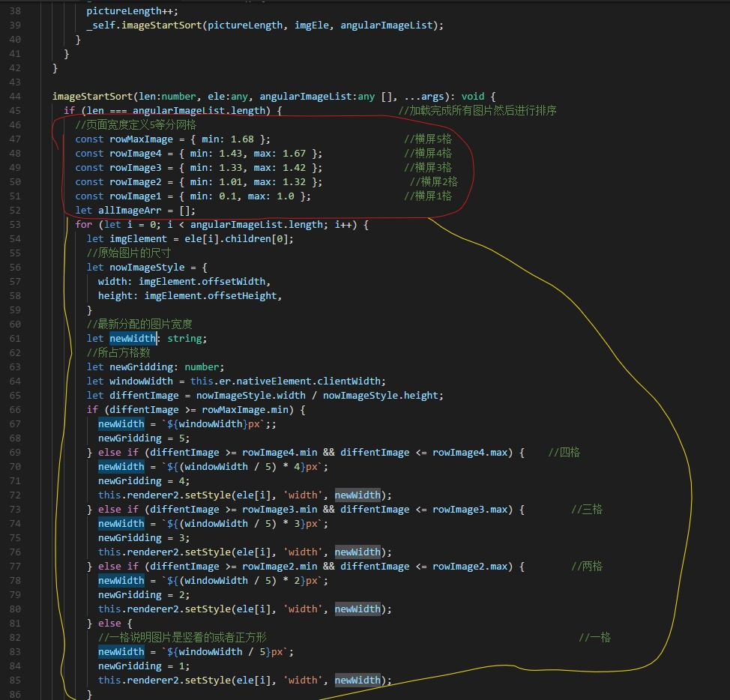Click "rowImage2" in its const declaration
This screenshot has width=730, height=700.
coord(136,181)
